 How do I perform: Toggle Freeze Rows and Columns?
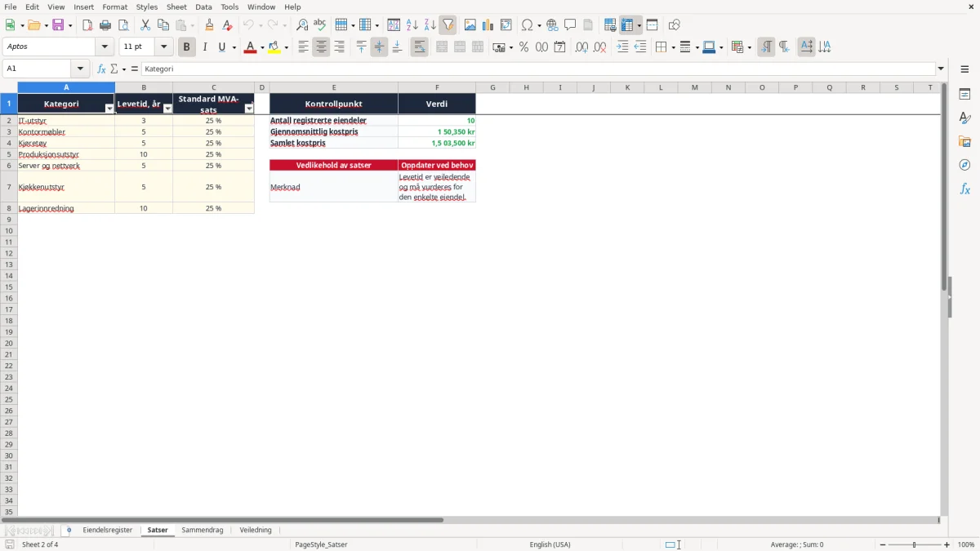click(x=626, y=25)
